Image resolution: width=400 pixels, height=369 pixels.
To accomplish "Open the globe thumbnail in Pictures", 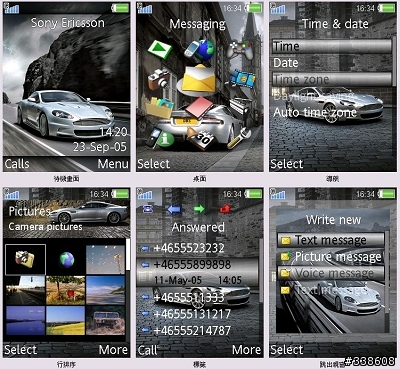I will coord(66,259).
